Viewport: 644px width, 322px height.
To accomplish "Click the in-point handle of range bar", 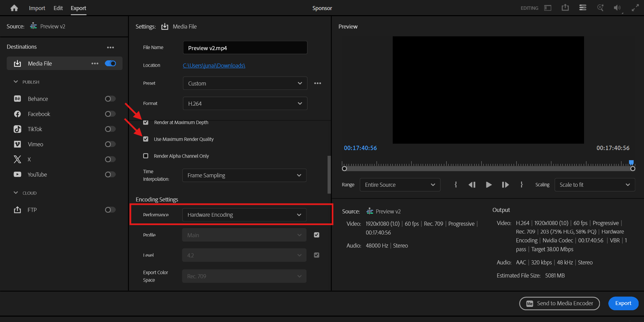I will (344, 169).
